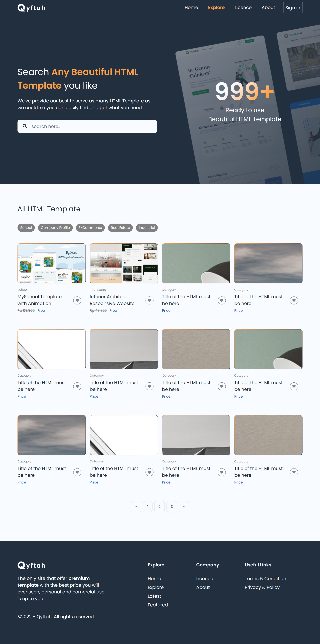Open footer Home link

click(x=154, y=579)
